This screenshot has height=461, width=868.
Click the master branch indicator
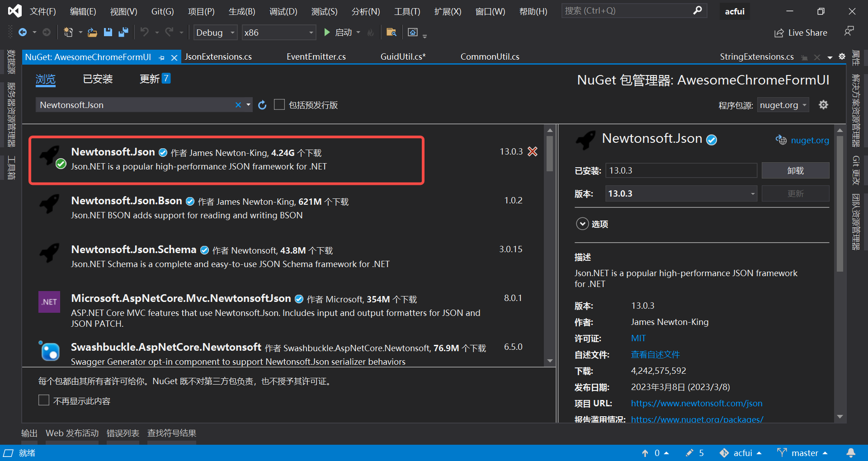802,453
